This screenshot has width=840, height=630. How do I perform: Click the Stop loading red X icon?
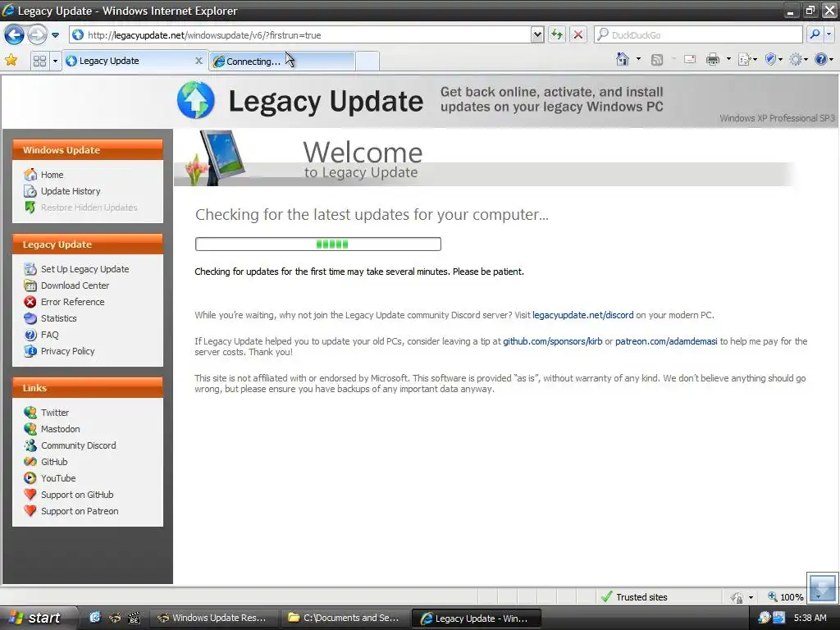click(x=578, y=34)
